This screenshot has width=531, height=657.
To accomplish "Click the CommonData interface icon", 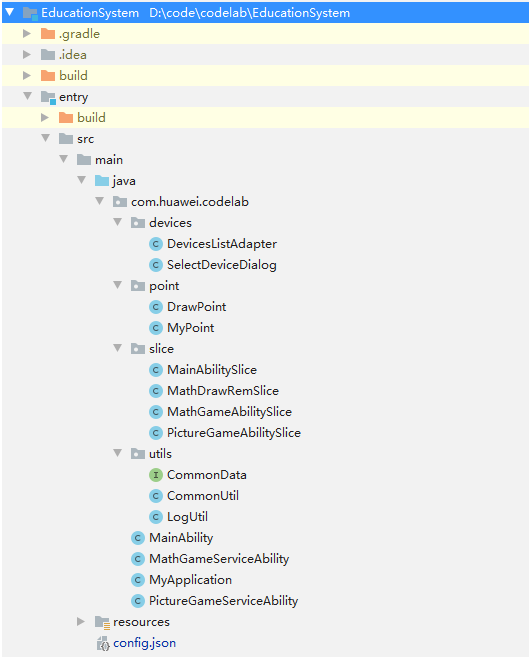I will coord(155,475).
